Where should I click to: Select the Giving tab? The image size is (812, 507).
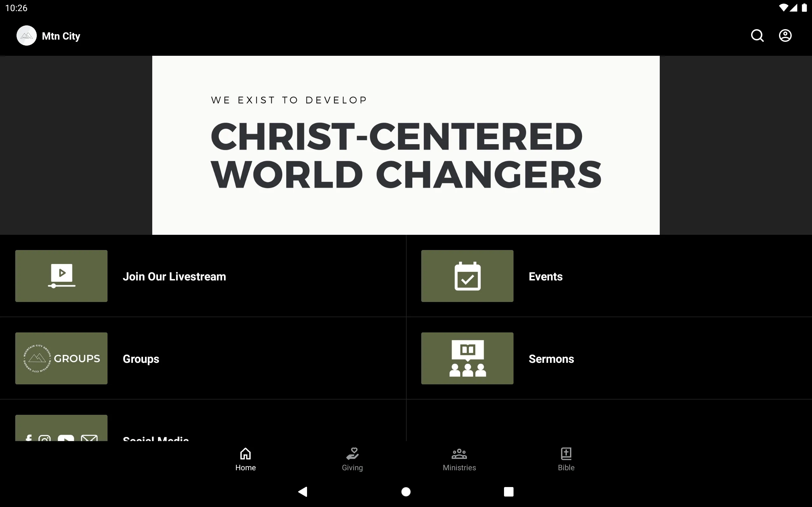(x=352, y=459)
